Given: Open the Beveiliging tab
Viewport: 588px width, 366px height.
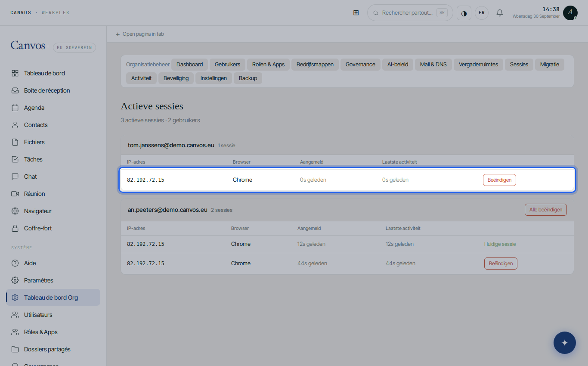Looking at the screenshot, I should (176, 78).
